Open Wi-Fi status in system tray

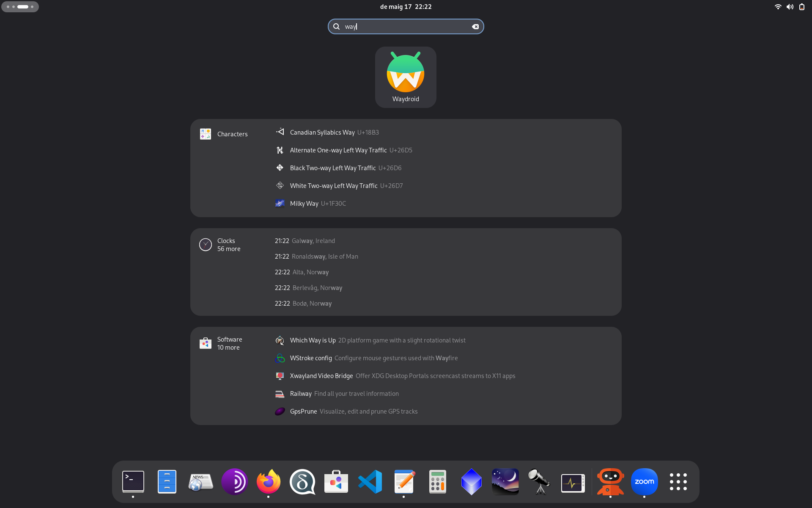click(778, 7)
